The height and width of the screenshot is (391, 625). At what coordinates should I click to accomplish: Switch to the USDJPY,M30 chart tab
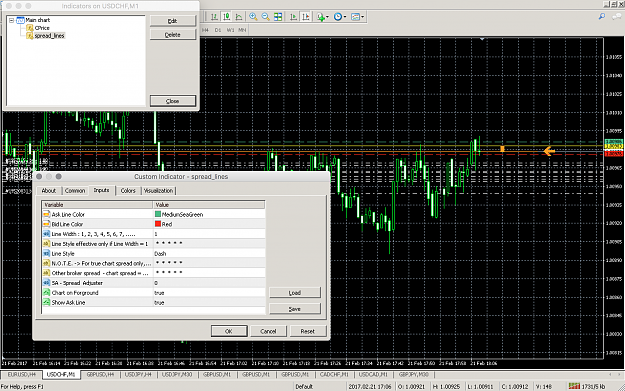click(x=177, y=375)
